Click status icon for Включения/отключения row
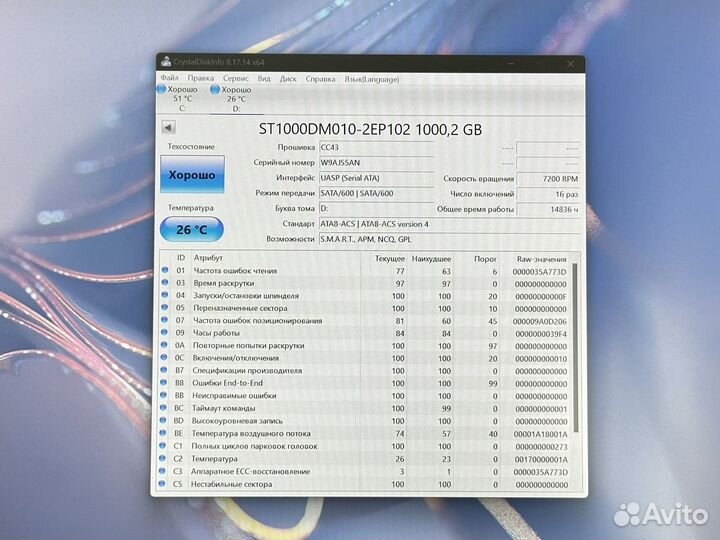 pyautogui.click(x=164, y=357)
